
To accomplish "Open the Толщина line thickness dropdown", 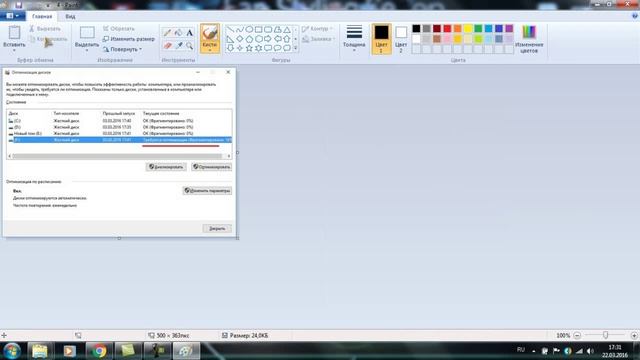I will click(354, 38).
